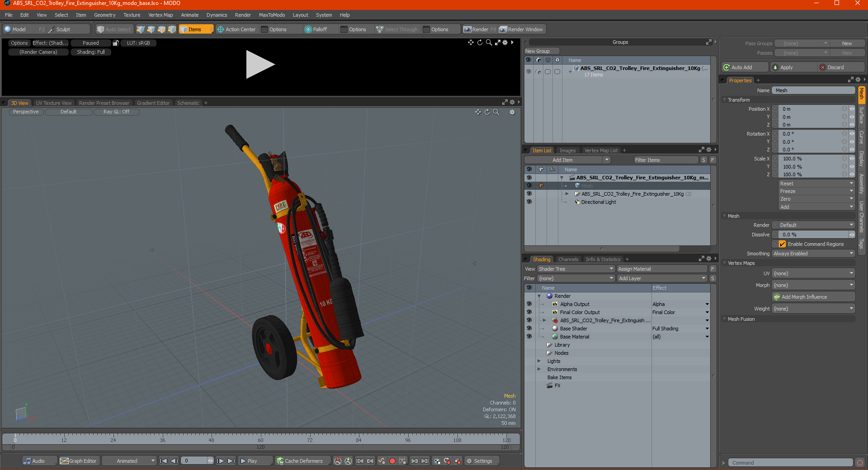This screenshot has width=868, height=470.
Task: Open Smoothing Always Enabled dropdown
Action: coord(813,254)
